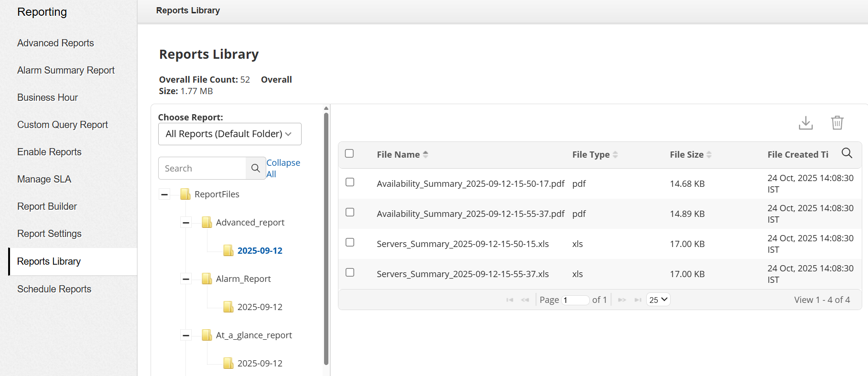
Task: Click the folder Search input field
Action: [202, 168]
